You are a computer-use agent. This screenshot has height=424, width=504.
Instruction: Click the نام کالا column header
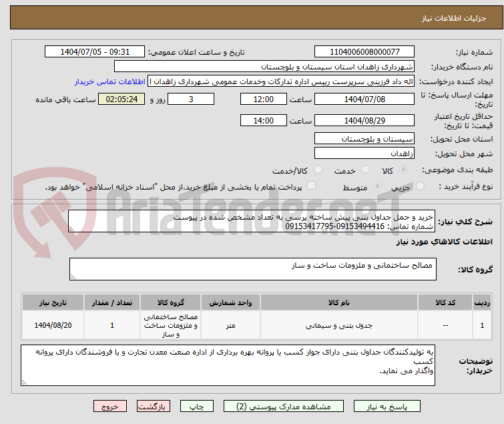click(x=339, y=302)
